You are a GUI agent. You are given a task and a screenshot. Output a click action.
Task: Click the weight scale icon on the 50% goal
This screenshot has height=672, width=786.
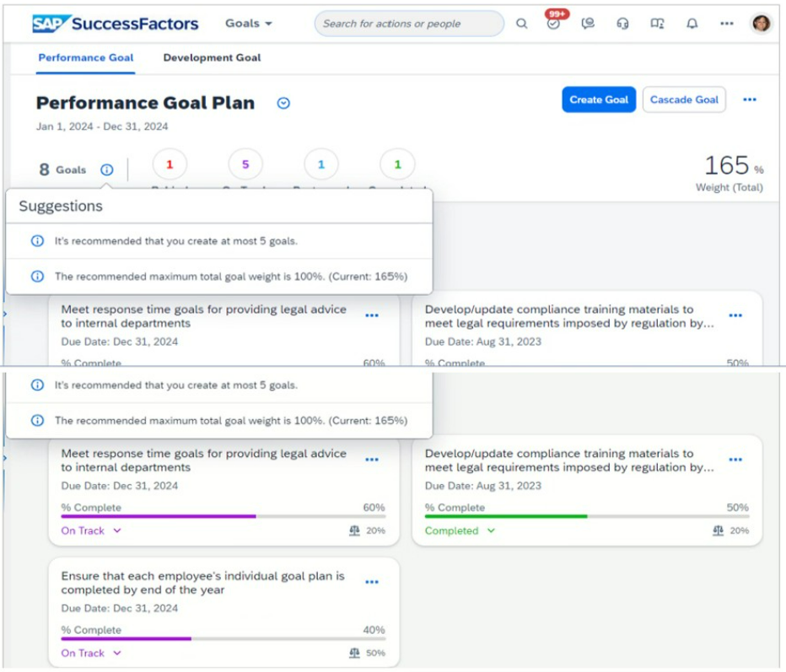pyautogui.click(x=354, y=653)
